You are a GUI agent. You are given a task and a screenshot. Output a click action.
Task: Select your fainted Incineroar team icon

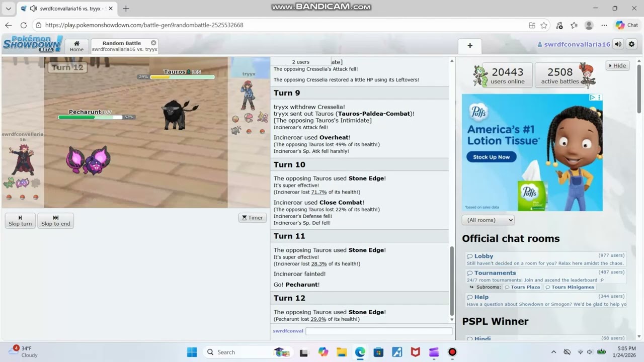(x=35, y=183)
